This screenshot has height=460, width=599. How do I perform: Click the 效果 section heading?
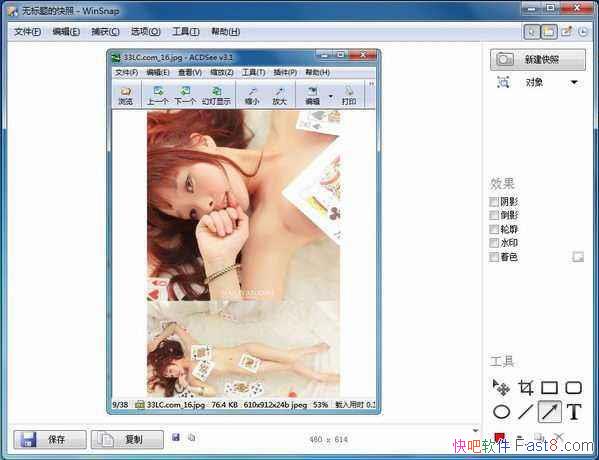click(502, 184)
